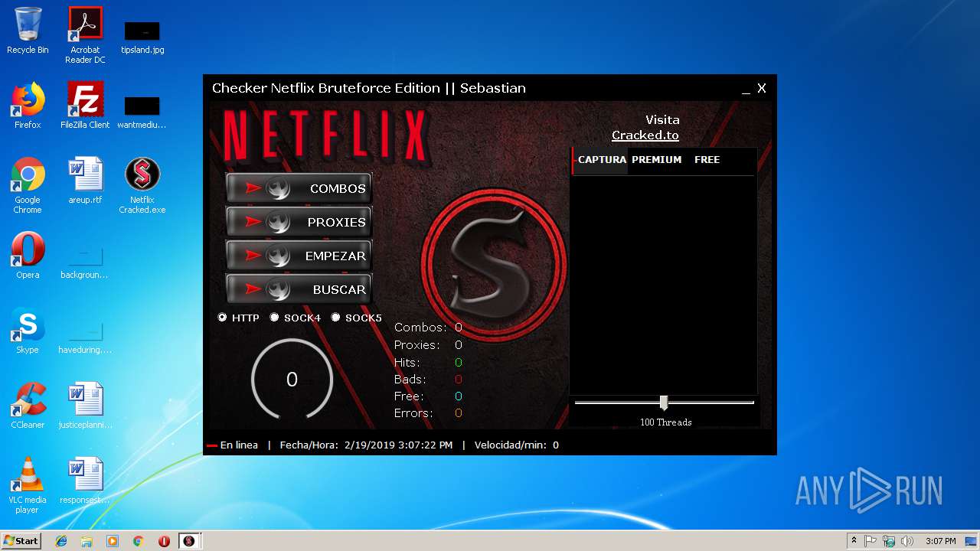Switch to the PREMIUM tab
Screen dimensions: 980x551
656,160
